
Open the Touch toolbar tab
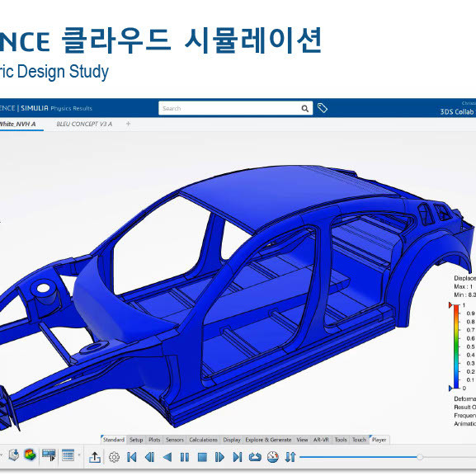point(359,440)
